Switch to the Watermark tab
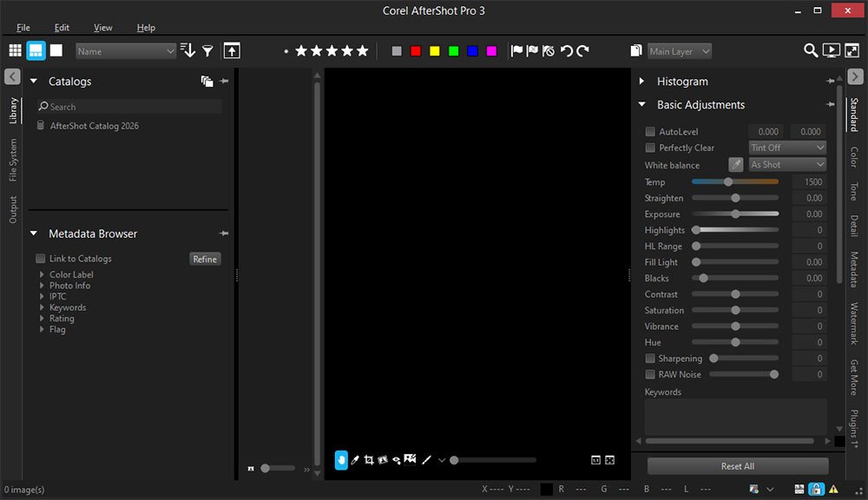This screenshot has width=868, height=500. click(x=854, y=324)
